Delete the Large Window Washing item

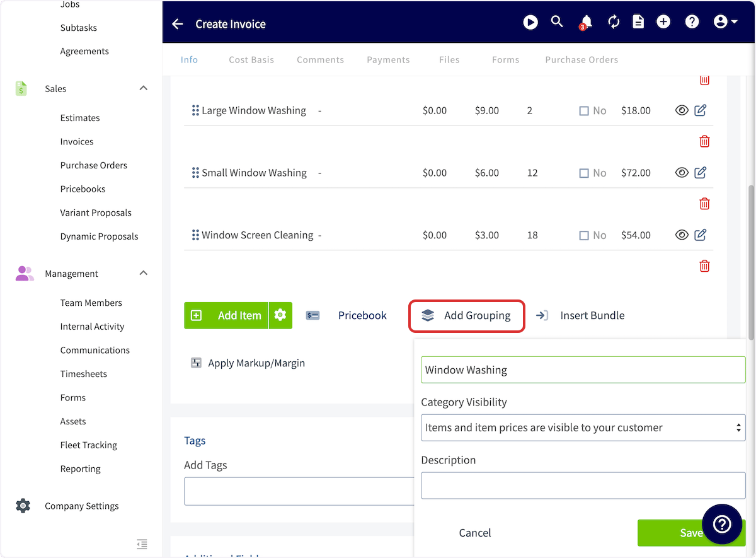tap(704, 141)
